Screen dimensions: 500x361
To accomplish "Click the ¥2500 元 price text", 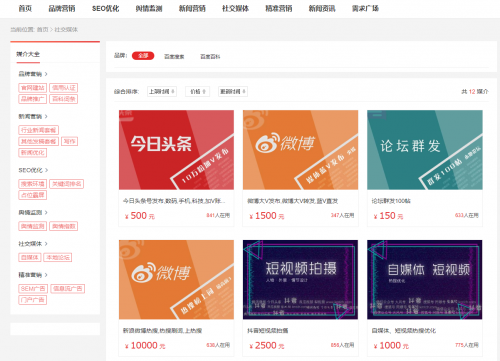I will click(267, 345).
